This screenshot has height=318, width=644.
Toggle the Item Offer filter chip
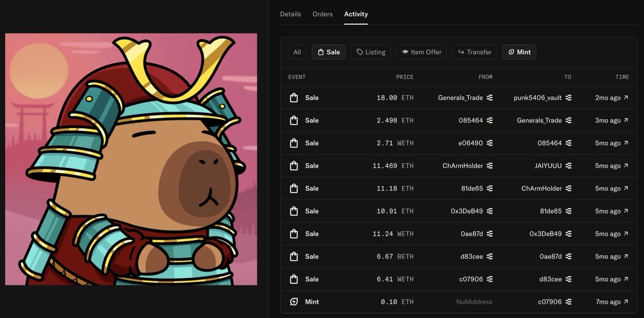[x=421, y=52]
